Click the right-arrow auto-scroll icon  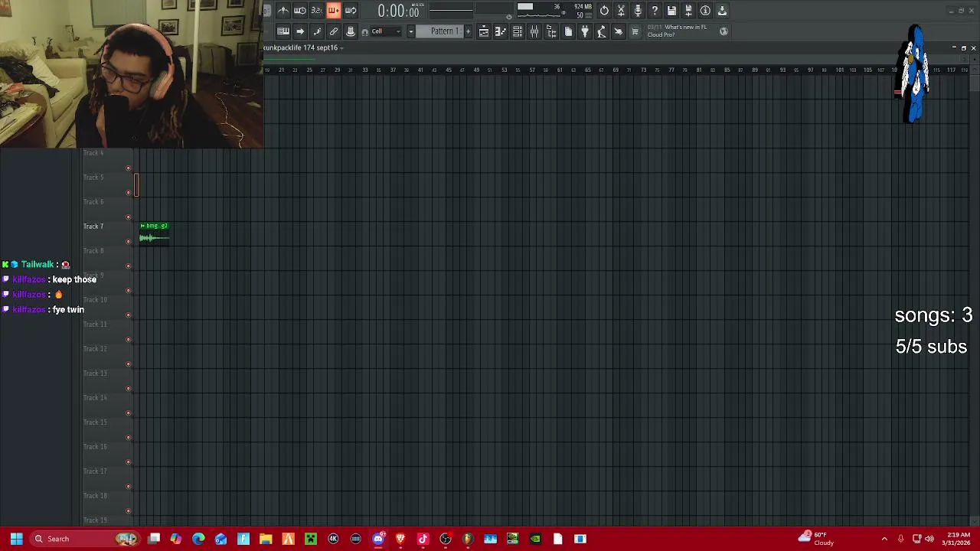(x=300, y=31)
